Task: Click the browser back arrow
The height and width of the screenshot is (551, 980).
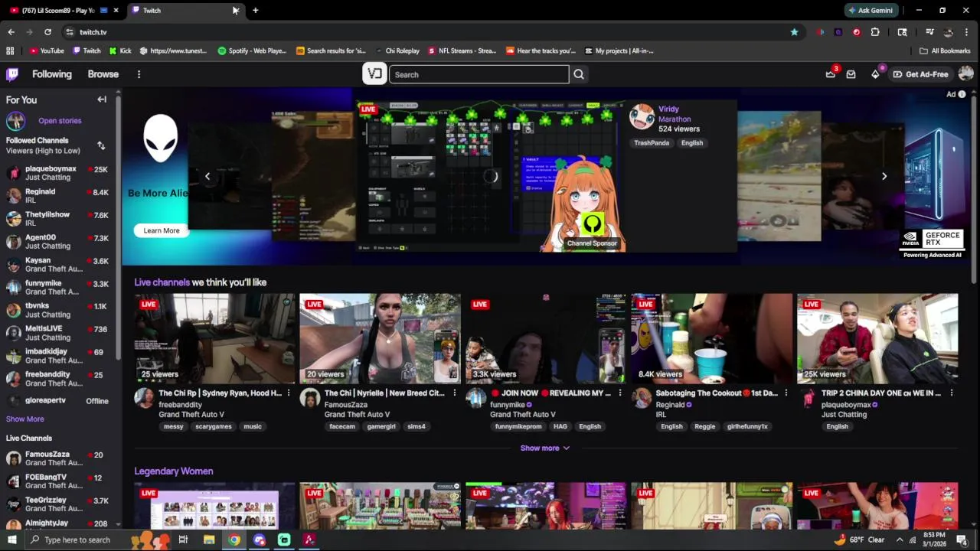Action: 11,32
